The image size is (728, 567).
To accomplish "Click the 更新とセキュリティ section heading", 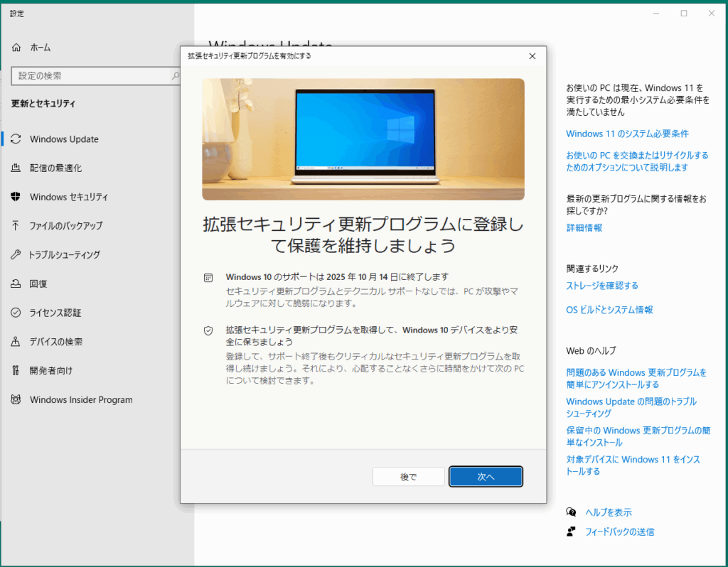I will click(x=43, y=104).
